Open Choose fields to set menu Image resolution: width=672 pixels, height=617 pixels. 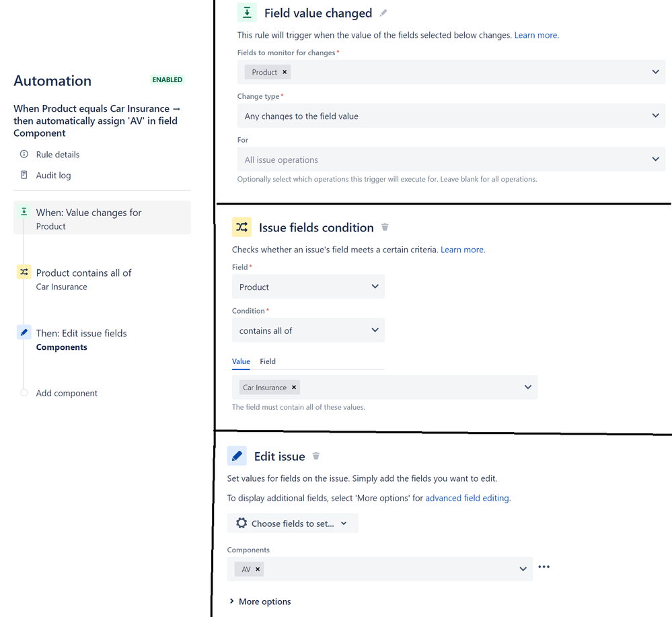pos(293,523)
